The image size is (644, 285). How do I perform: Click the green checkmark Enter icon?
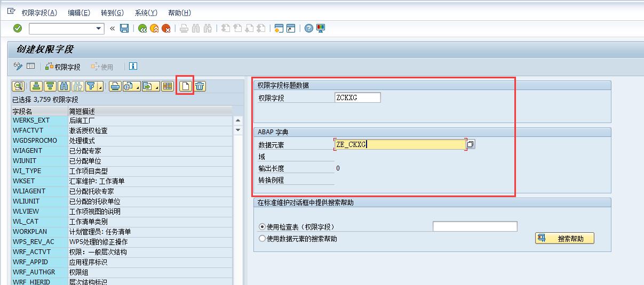[x=18, y=28]
